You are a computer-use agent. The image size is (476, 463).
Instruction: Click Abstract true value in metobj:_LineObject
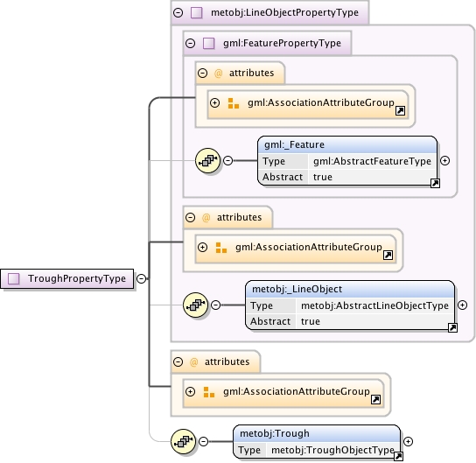click(x=311, y=321)
